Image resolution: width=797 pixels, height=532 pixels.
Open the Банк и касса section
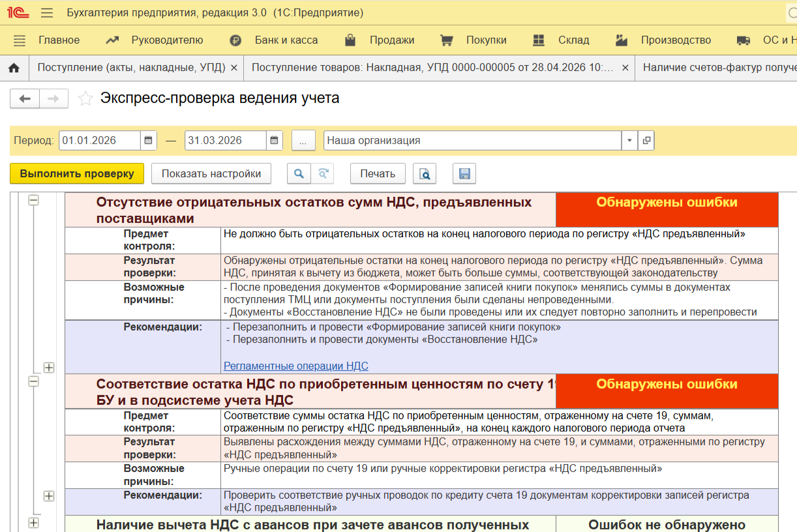coord(286,40)
